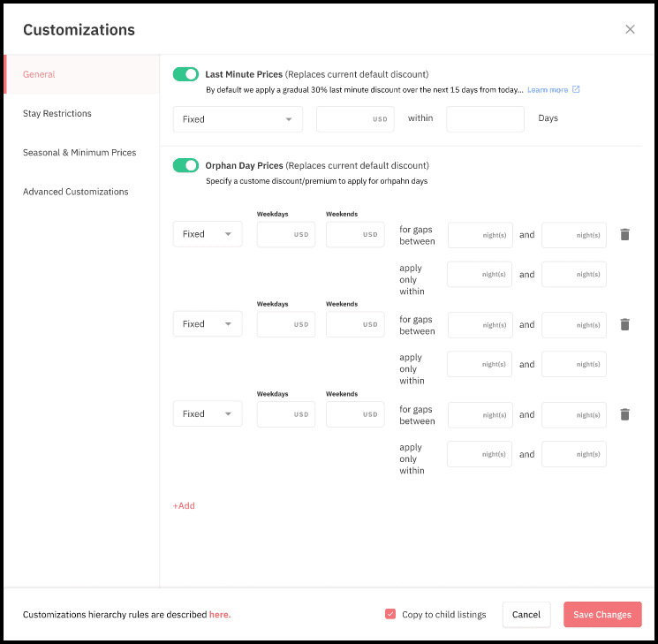Go to Advanced Customizations tab

pos(76,192)
